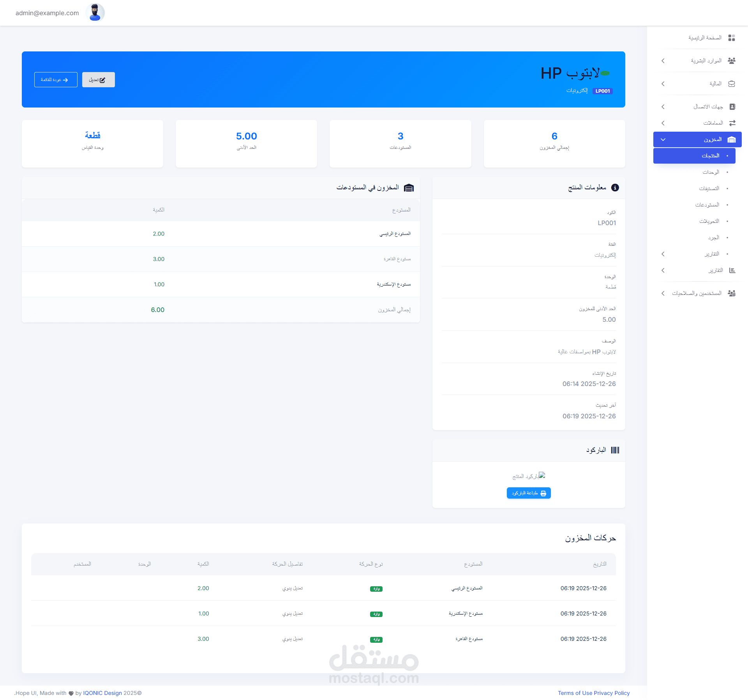Viewport: 748px width, 700px height.
Task: Click the admin profile avatar
Action: [95, 12]
